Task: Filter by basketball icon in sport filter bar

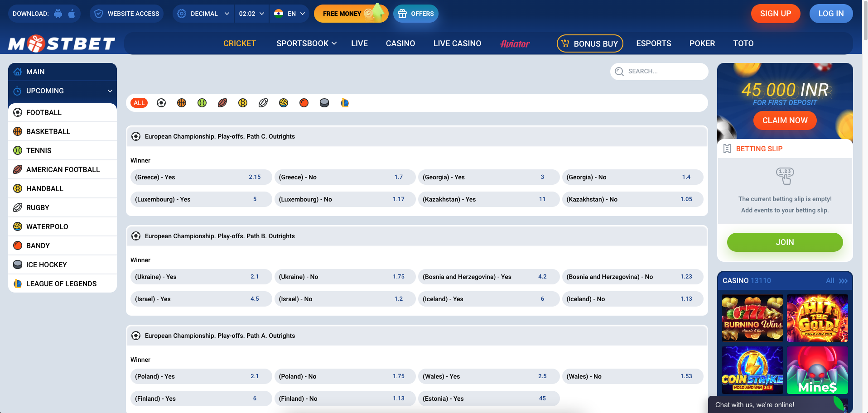Action: pos(182,103)
